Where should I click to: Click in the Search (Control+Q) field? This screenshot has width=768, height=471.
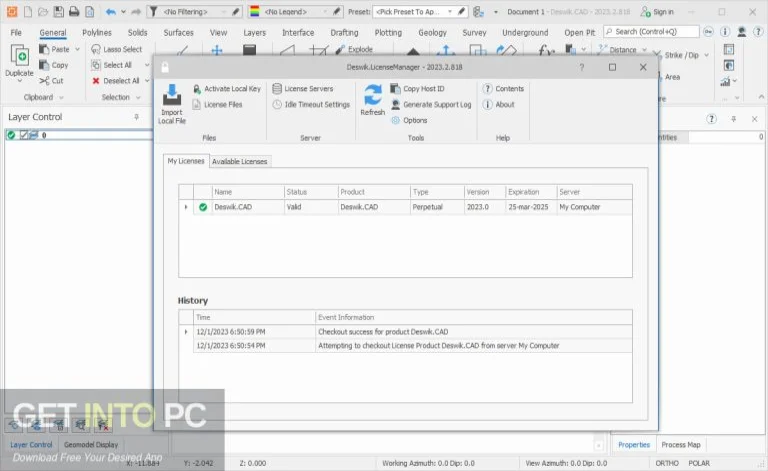(x=651, y=31)
